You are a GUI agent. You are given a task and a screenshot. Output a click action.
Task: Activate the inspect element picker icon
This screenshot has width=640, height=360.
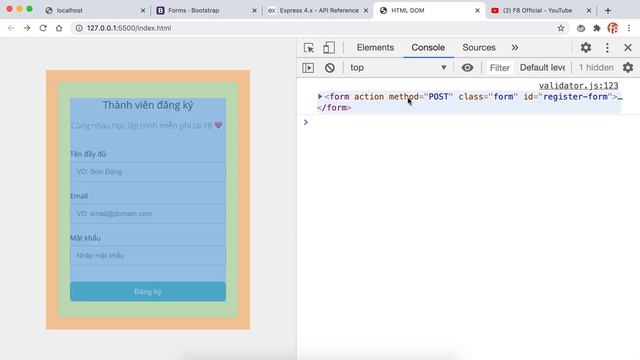pos(309,48)
